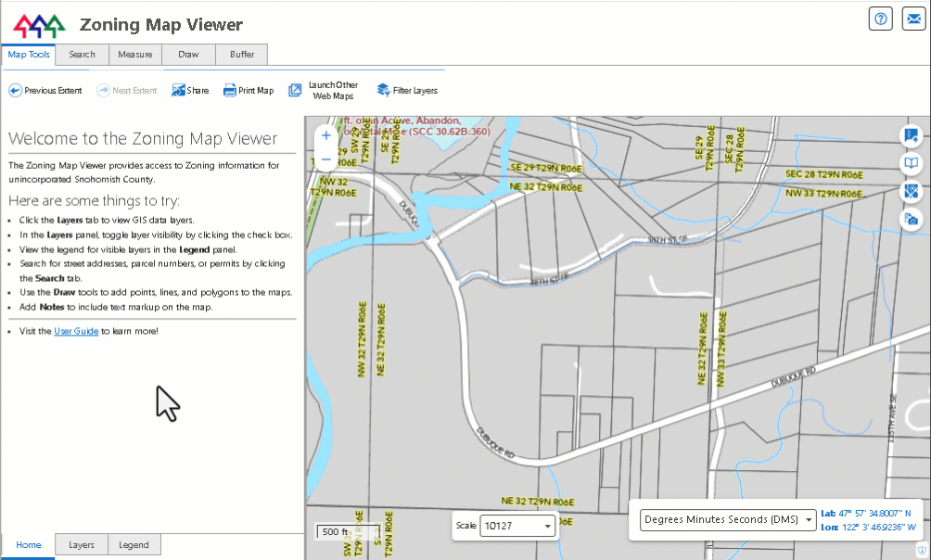
Task: Click the 500 ft scale bar
Action: tap(348, 531)
